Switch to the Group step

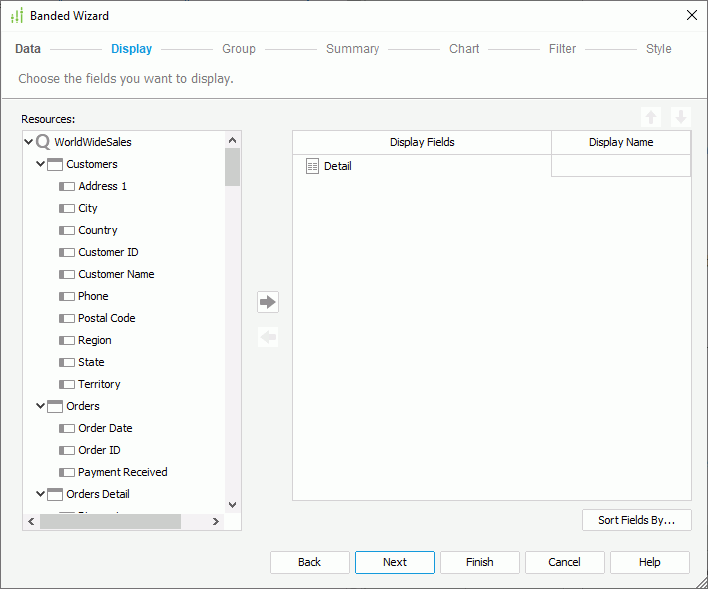point(239,49)
